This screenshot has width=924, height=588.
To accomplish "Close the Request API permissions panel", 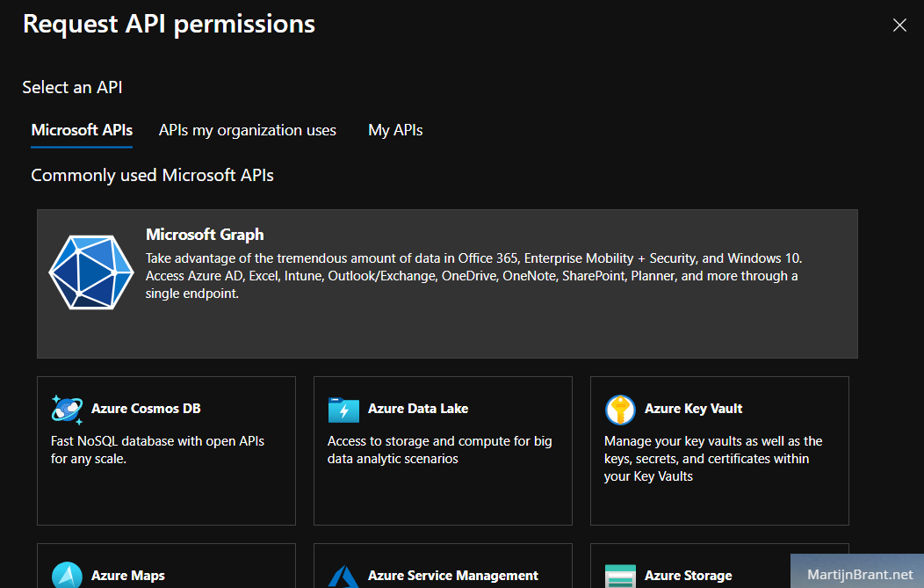I will (899, 25).
